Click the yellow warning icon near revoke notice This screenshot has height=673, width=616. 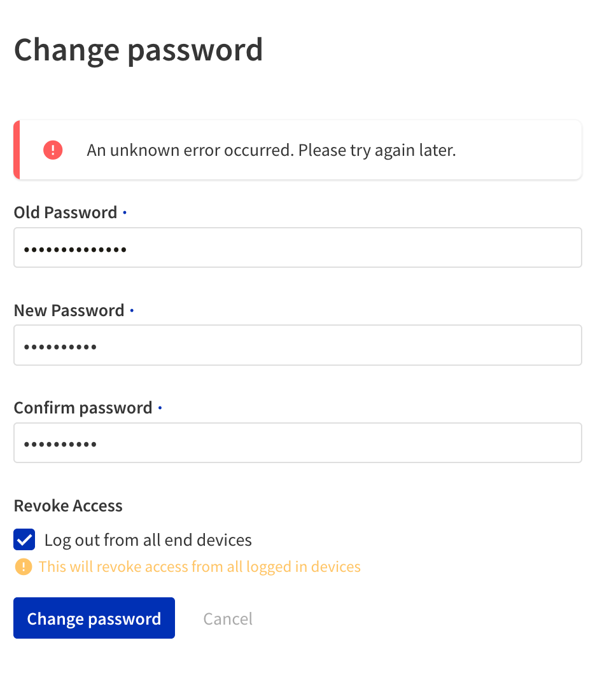pos(24,566)
